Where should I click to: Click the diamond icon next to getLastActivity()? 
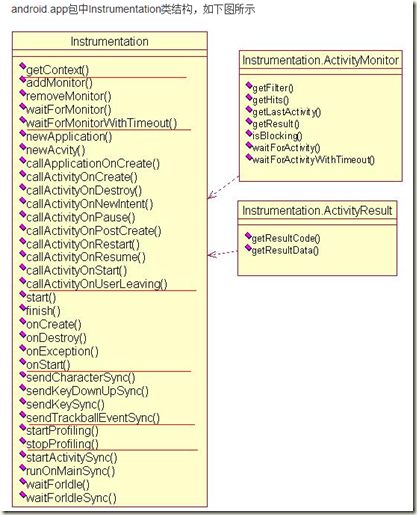[249, 109]
